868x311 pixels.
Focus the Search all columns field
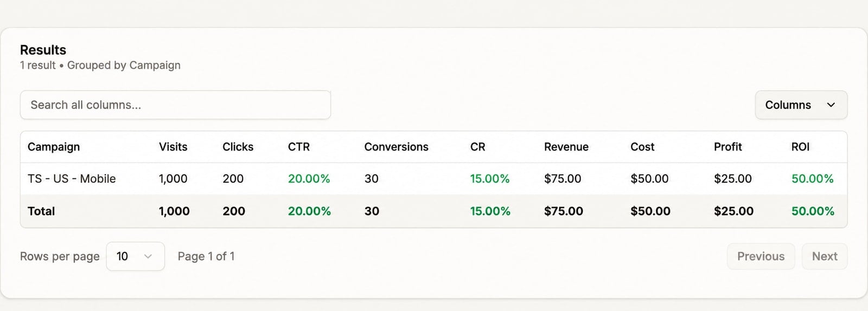click(x=175, y=105)
